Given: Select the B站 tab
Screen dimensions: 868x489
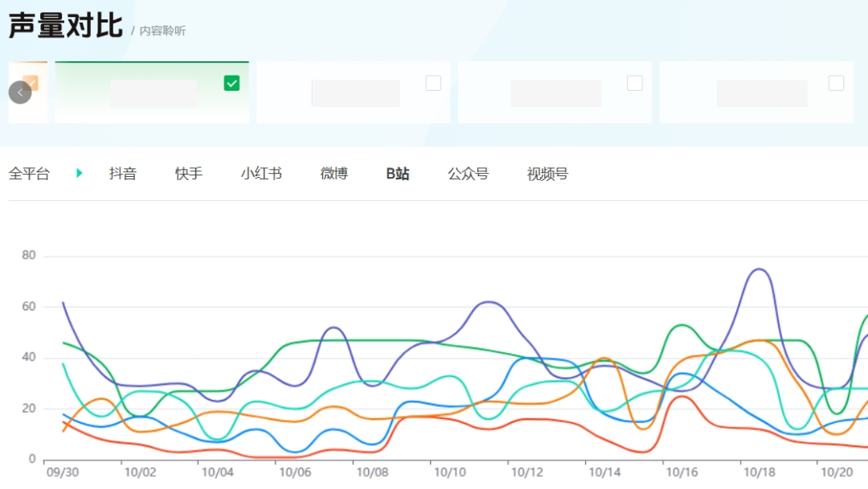Looking at the screenshot, I should tap(398, 174).
